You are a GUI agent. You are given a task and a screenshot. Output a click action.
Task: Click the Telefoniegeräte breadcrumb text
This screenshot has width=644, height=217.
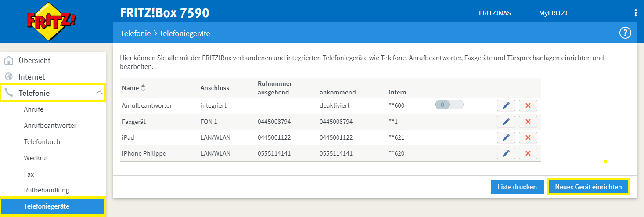pyautogui.click(x=184, y=33)
